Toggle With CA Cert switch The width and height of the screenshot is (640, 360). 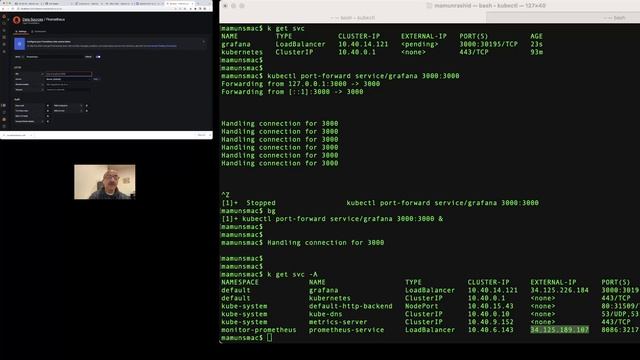[x=87, y=111]
